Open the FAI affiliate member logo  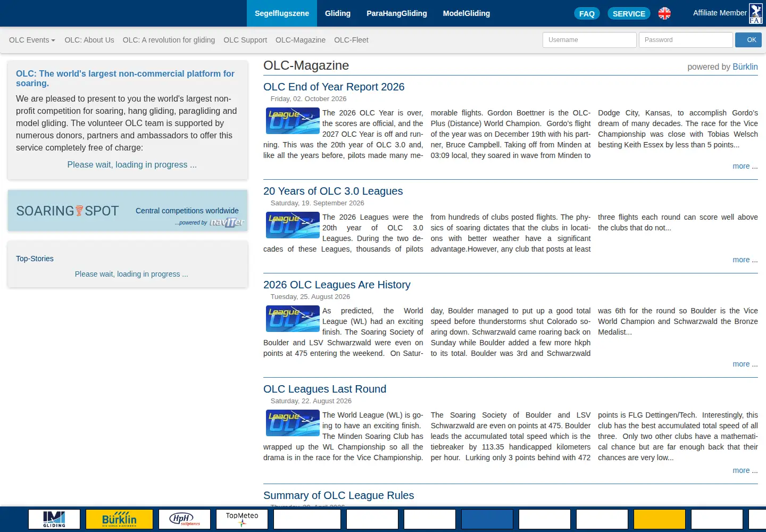(756, 13)
